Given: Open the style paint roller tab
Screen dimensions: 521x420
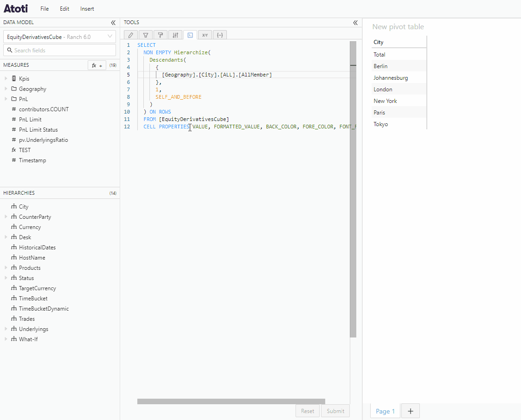Looking at the screenshot, I should 161,35.
